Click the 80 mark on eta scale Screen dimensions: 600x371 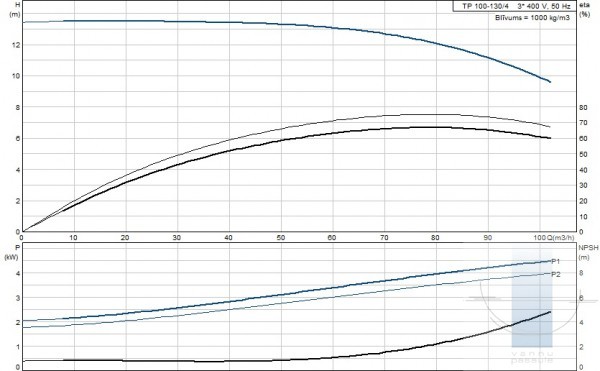[583, 107]
